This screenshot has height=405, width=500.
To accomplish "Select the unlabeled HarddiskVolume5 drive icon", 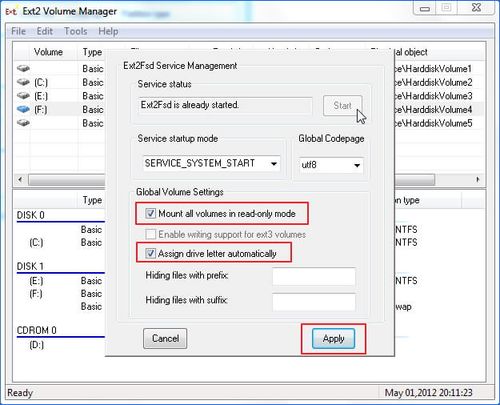I will [x=23, y=123].
